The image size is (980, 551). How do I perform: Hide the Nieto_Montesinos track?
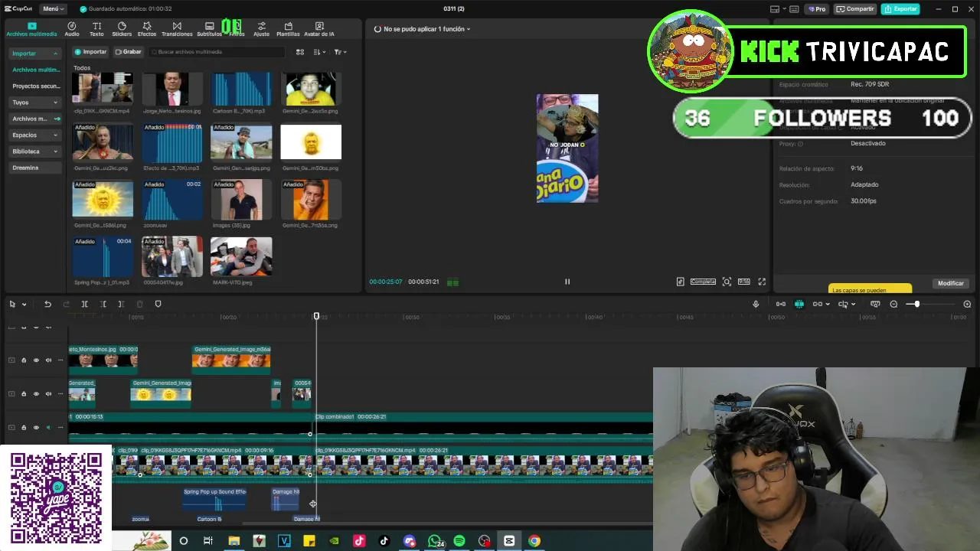pos(36,360)
